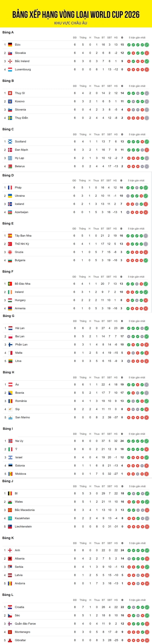Image resolution: width=152 pixels, height=644 pixels.
Task: Open the Kosovo team name
Action: (20, 101)
